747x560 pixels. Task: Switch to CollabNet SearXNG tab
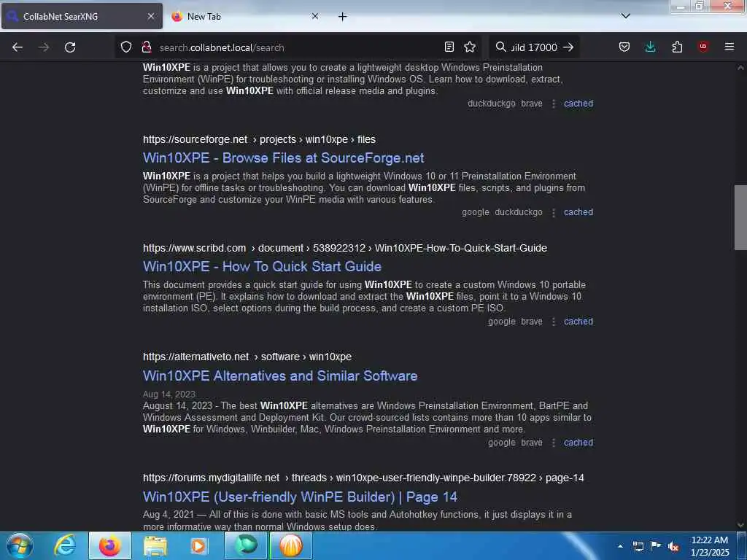(82, 16)
